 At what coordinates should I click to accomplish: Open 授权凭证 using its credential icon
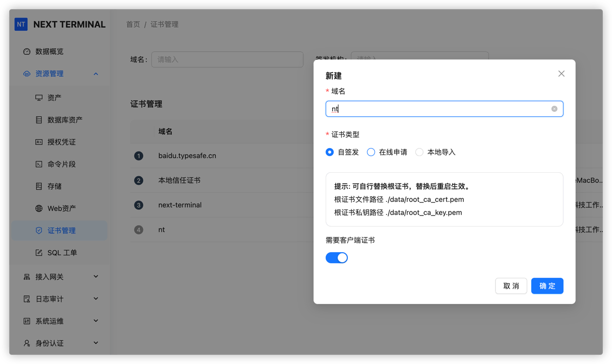(x=39, y=141)
